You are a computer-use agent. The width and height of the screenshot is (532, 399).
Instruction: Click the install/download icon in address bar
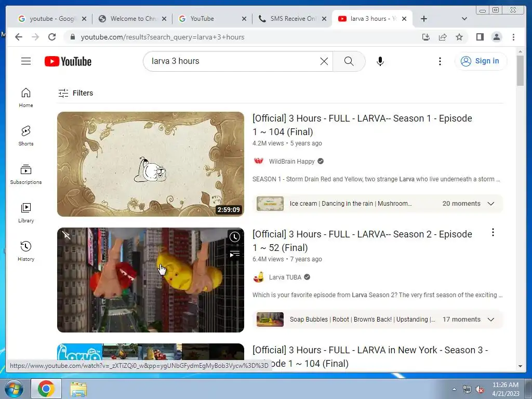point(426,37)
